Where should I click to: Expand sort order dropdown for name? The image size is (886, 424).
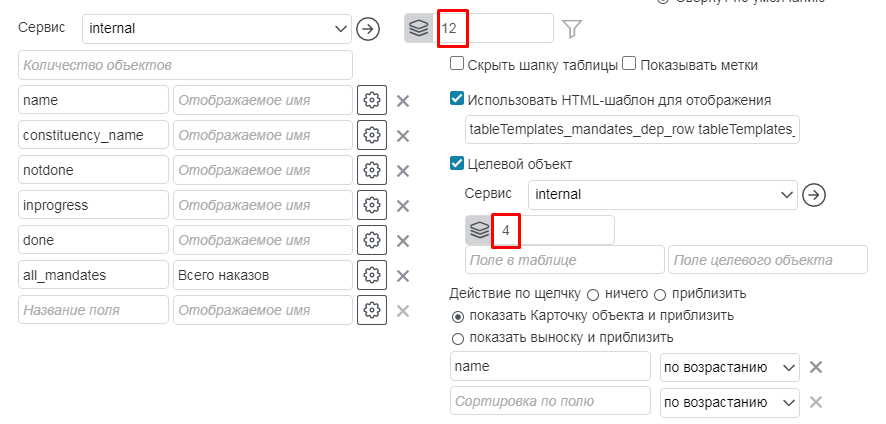729,367
